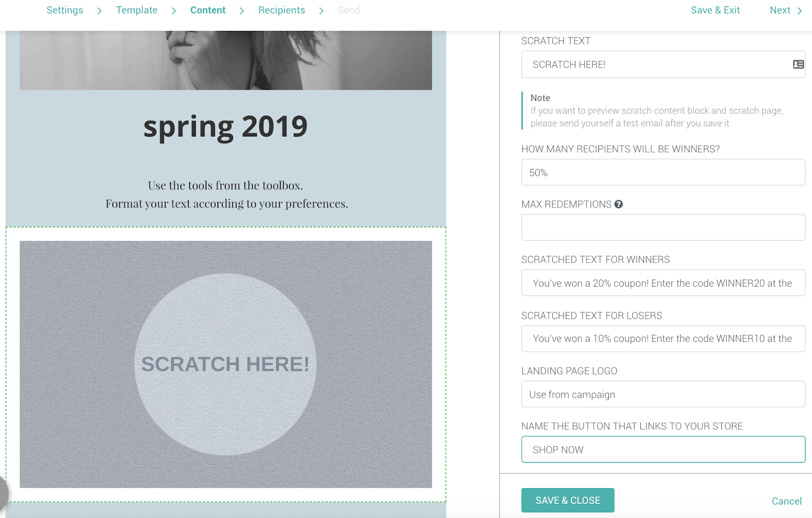Cancel the scratch block editing
This screenshot has height=518, width=812.
point(787,501)
